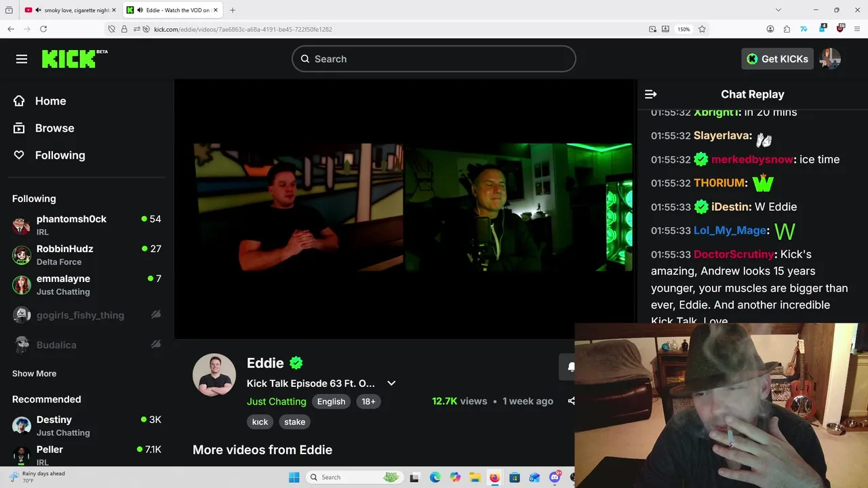The image size is (868, 488).
Task: Click the Eddie VOD video player
Action: tap(406, 209)
